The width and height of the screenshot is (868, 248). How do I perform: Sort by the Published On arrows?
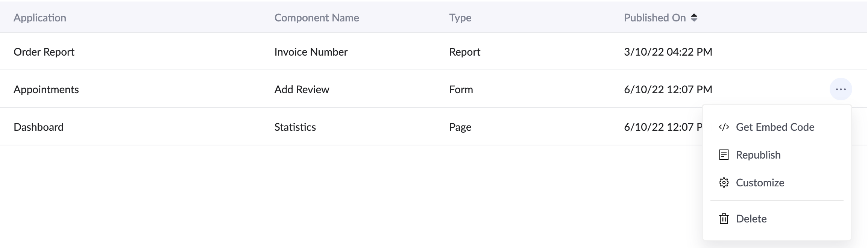pos(694,18)
